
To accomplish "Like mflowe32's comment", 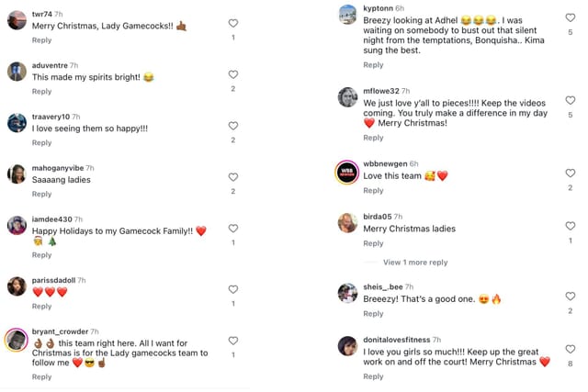I will tap(570, 100).
